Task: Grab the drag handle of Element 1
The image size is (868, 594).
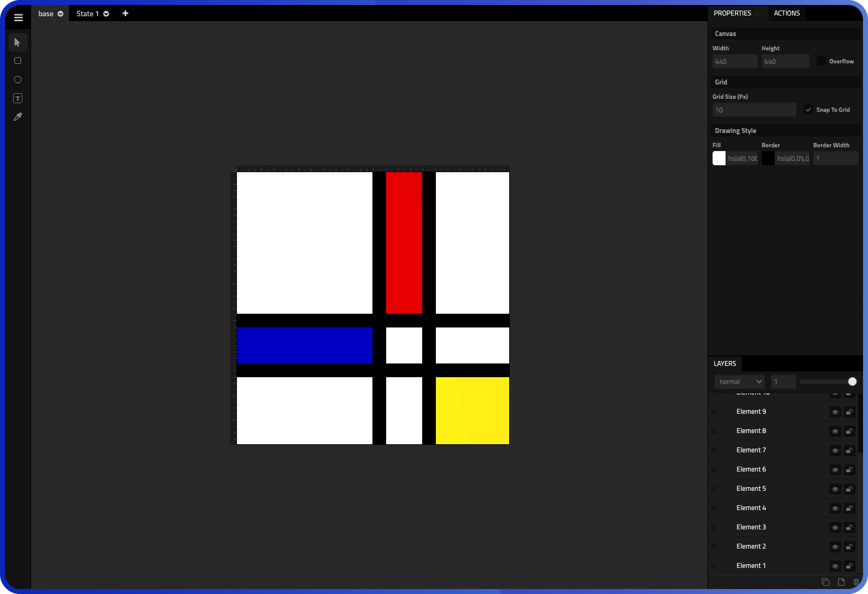Action: tap(714, 566)
